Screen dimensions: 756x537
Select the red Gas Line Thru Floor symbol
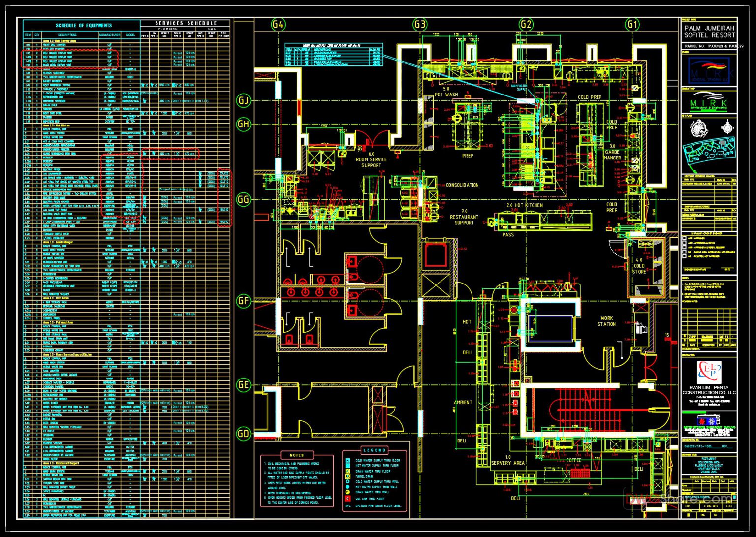tap(347, 498)
